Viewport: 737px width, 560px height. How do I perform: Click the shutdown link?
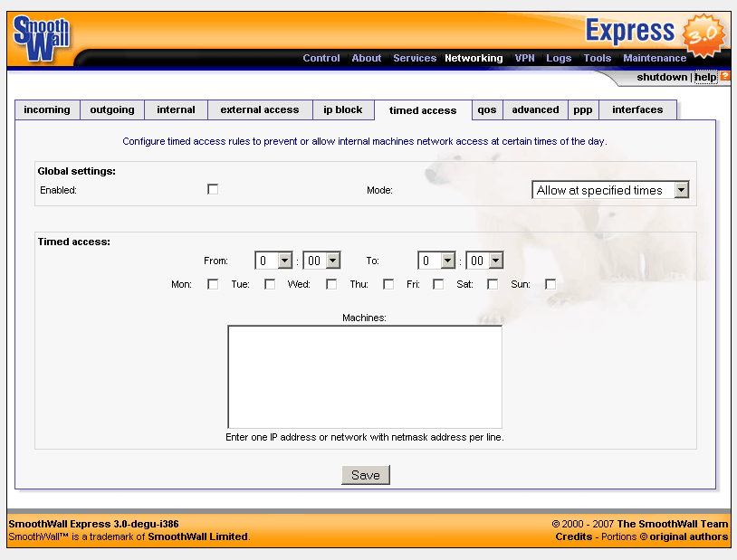662,77
